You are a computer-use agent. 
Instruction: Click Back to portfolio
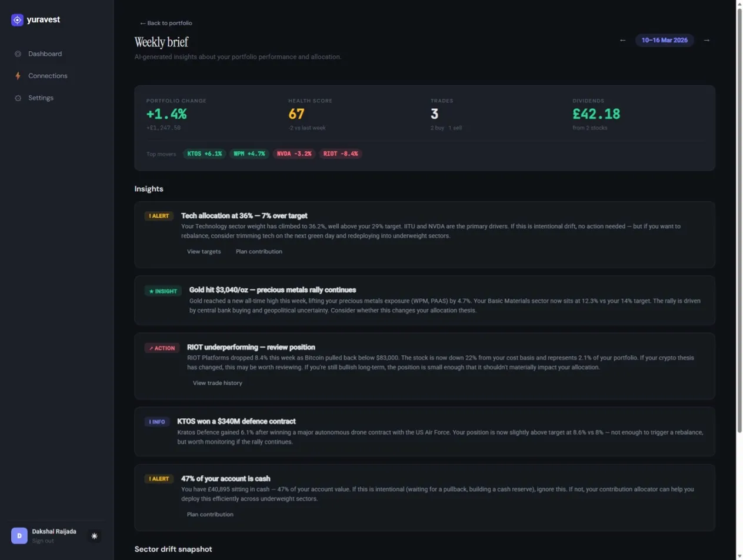[x=166, y=23]
